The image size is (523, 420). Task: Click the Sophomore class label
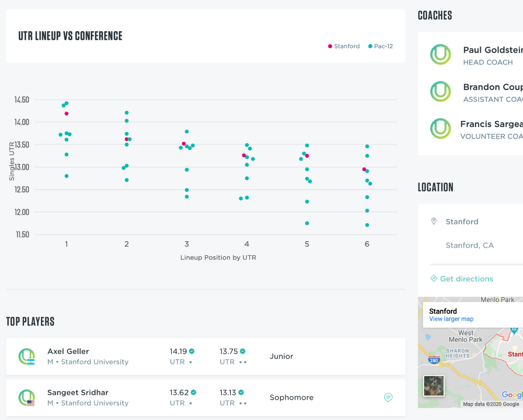point(291,397)
